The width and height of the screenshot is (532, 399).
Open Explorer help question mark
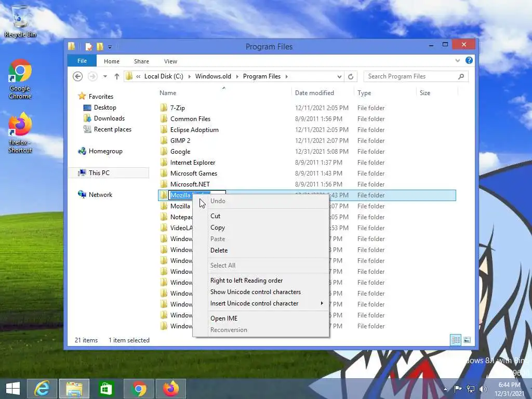tap(469, 60)
